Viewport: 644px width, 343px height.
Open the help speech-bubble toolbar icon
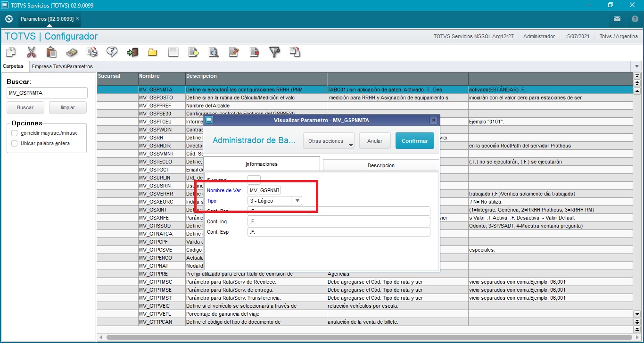point(112,52)
